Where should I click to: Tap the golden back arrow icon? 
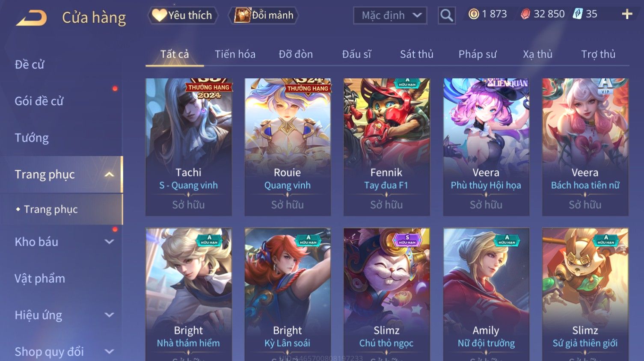pos(31,18)
